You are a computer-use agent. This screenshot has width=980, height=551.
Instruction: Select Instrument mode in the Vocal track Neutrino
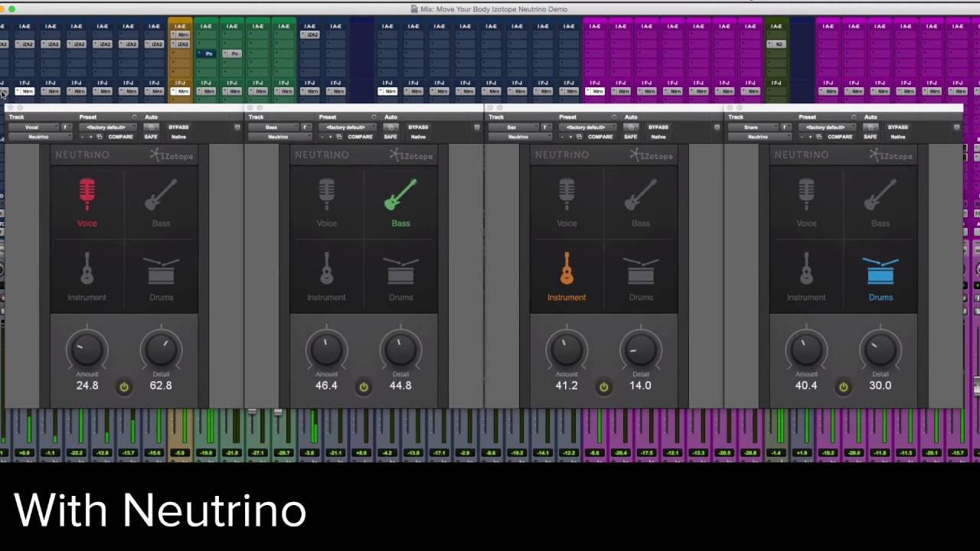click(x=87, y=277)
